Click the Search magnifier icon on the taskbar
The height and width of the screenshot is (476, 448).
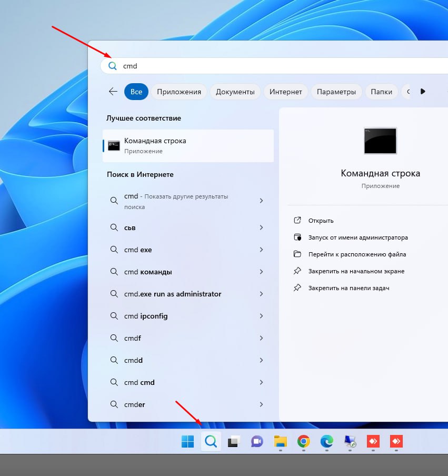click(x=211, y=441)
